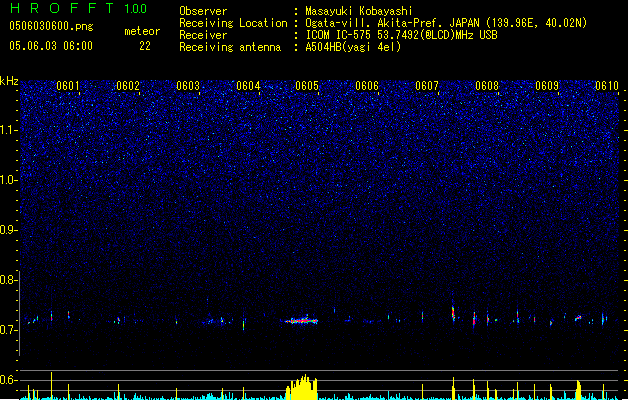Click the long meteor echo near 0605
629x400 pixels.
(302, 320)
